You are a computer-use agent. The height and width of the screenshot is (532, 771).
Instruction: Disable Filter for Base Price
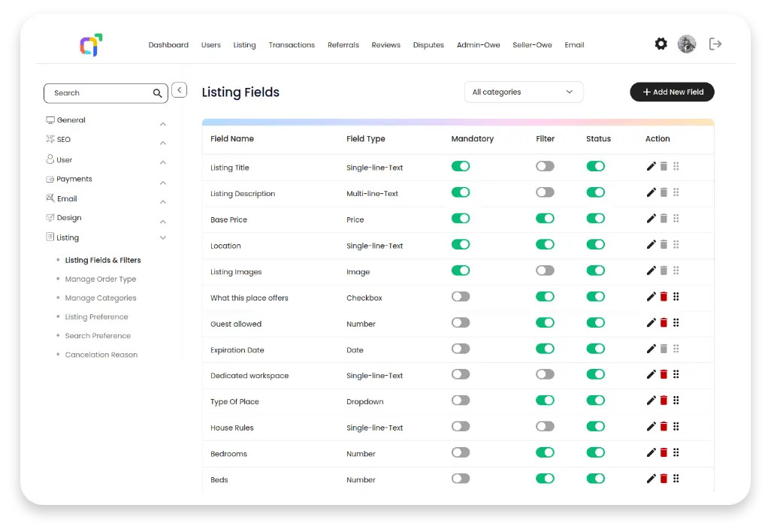click(x=545, y=219)
